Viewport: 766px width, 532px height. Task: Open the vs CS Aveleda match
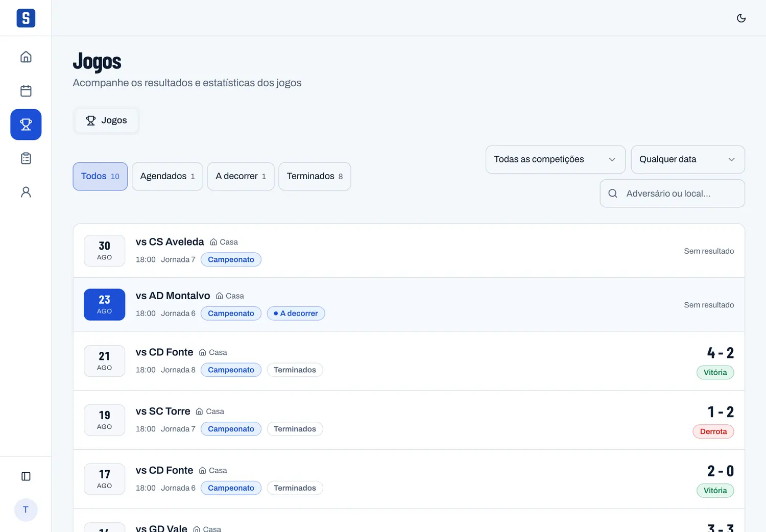coord(409,251)
